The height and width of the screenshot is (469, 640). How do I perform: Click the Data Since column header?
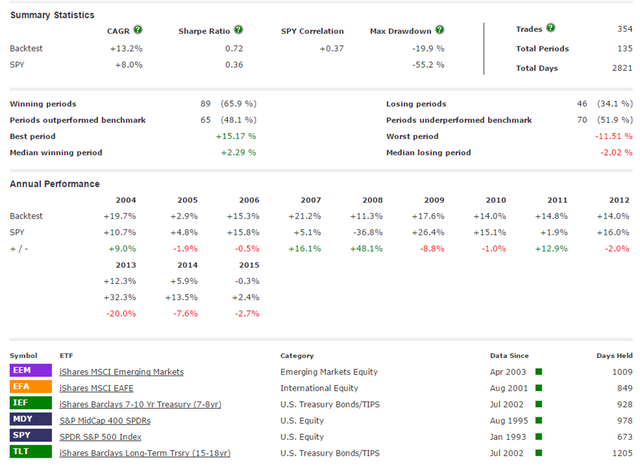coord(509,356)
